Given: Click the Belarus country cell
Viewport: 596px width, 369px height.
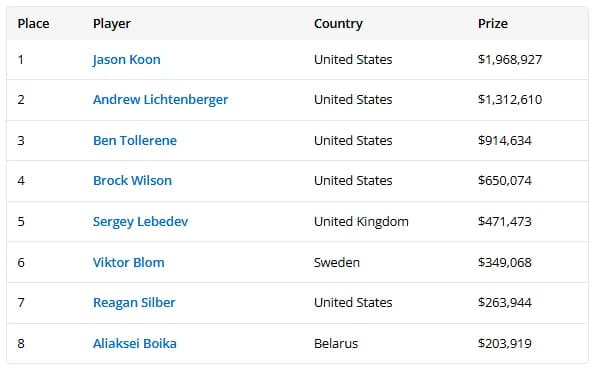Looking at the screenshot, I should [x=336, y=344].
